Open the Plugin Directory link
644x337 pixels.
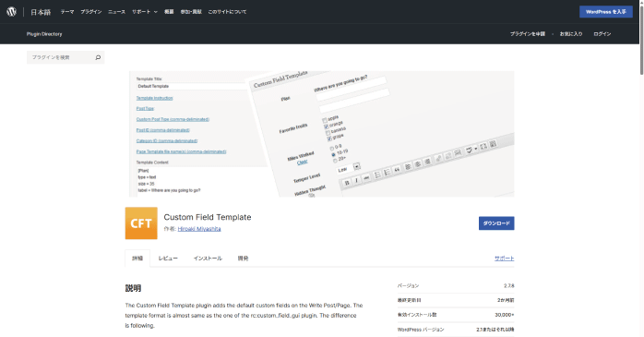coord(44,34)
